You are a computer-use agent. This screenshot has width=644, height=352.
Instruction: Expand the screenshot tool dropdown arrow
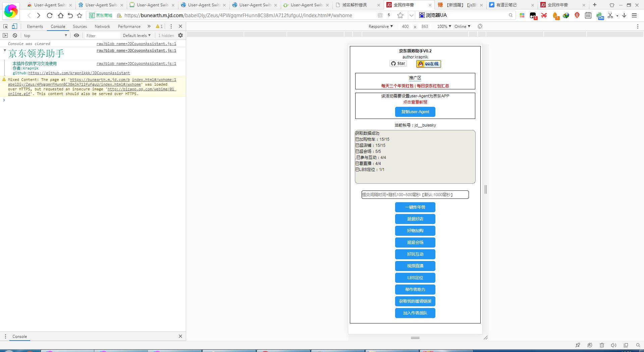(617, 16)
